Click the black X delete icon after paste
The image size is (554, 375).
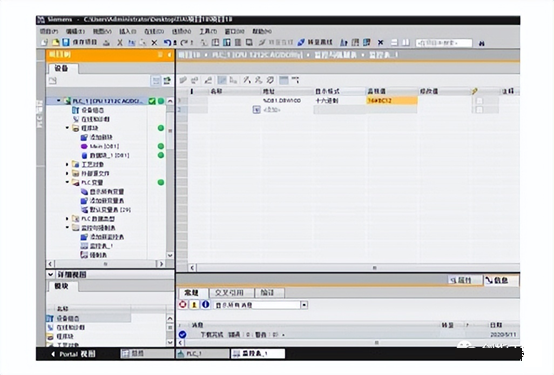[x=154, y=43]
